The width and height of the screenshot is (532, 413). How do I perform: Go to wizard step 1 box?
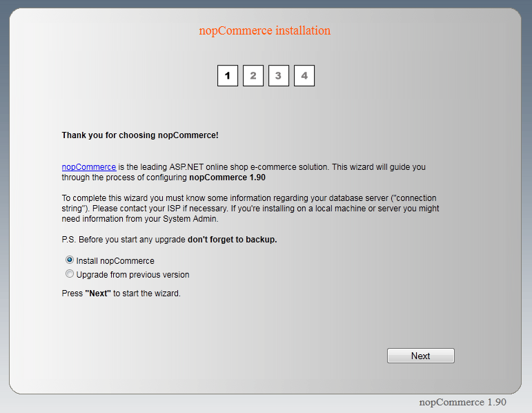click(x=228, y=76)
